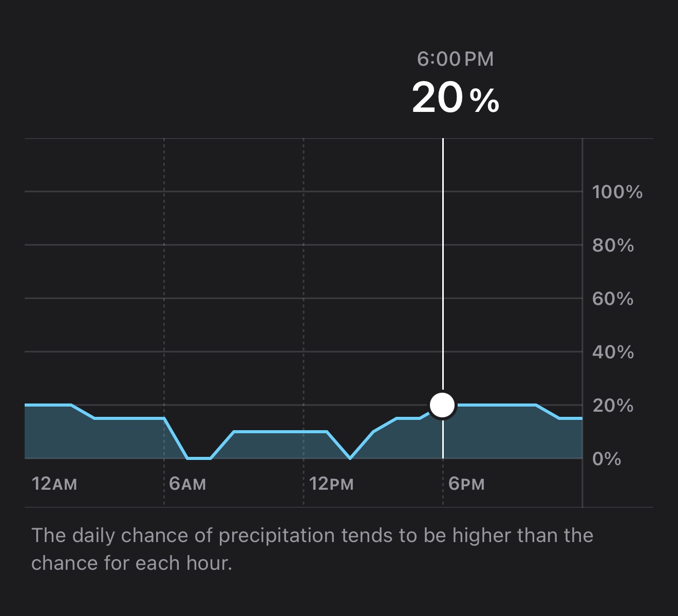Image resolution: width=678 pixels, height=616 pixels.
Task: Click the 40% axis label
Action: point(613,352)
